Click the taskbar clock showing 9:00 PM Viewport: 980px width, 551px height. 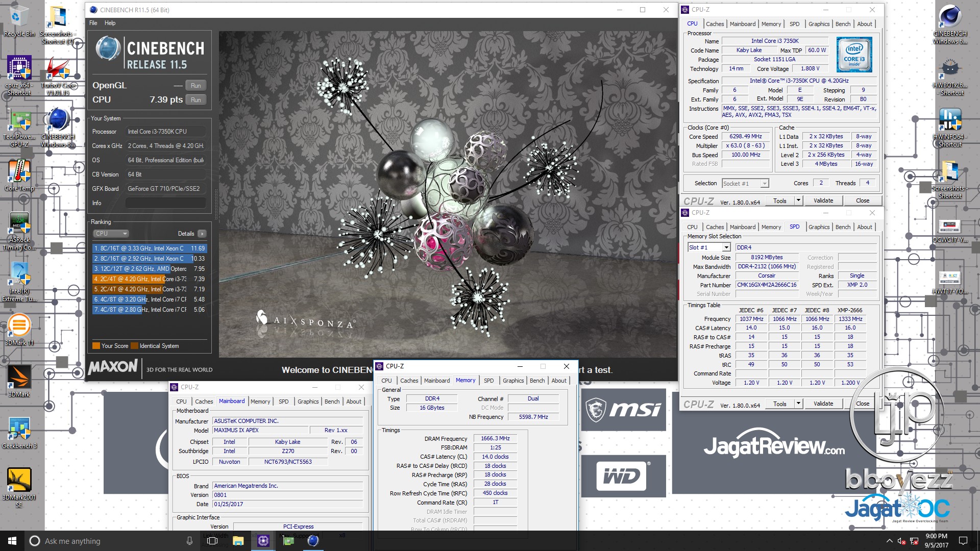[x=936, y=541]
